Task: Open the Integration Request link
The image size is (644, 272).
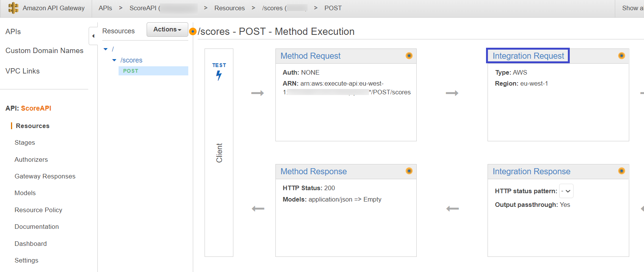Action: (x=528, y=56)
